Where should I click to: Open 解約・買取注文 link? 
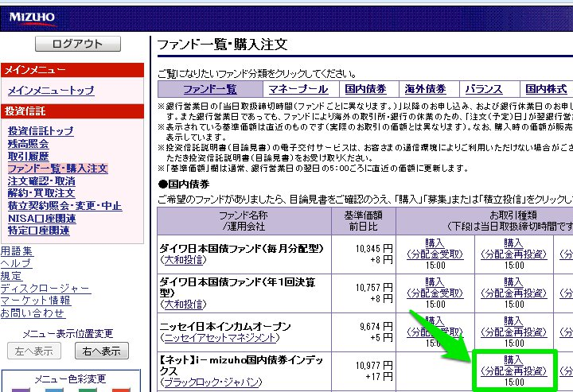[41, 193]
